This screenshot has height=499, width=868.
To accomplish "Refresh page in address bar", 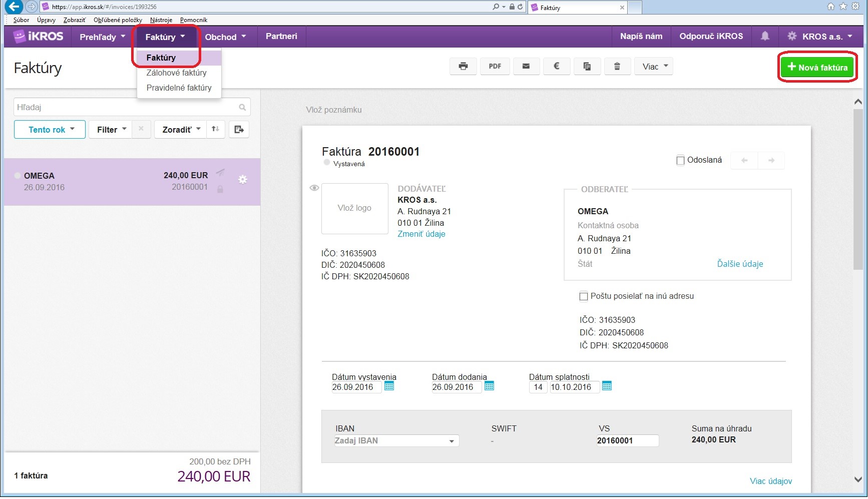I will click(520, 7).
